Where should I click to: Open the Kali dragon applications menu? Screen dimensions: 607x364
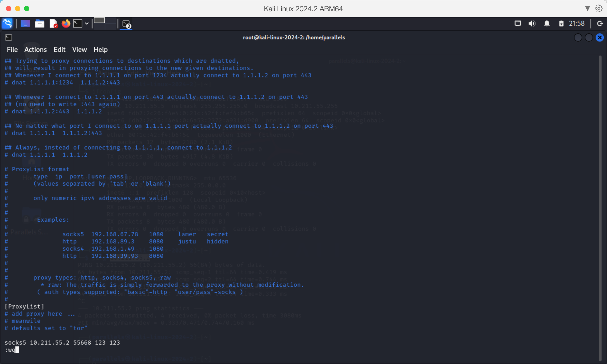7,23
